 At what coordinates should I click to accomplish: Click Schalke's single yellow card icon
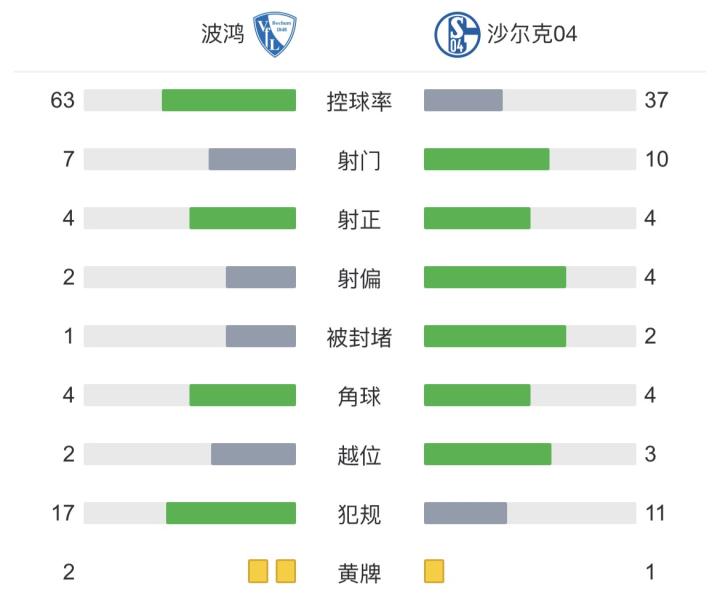click(434, 572)
